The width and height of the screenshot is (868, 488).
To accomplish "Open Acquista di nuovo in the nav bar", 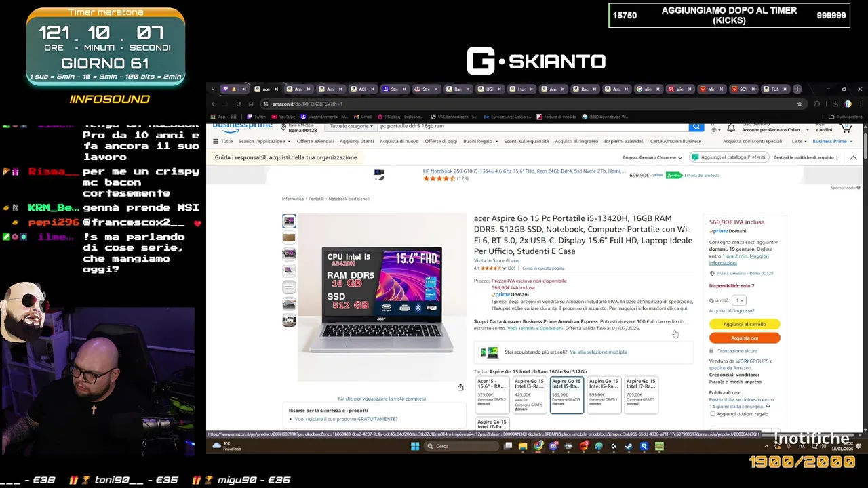I will click(399, 141).
